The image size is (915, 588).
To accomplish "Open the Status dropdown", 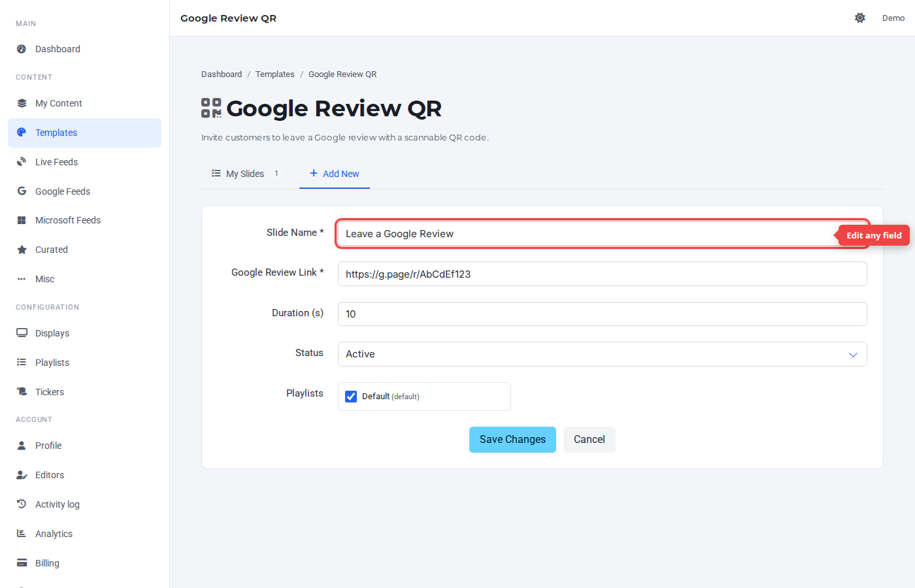I will pos(602,354).
